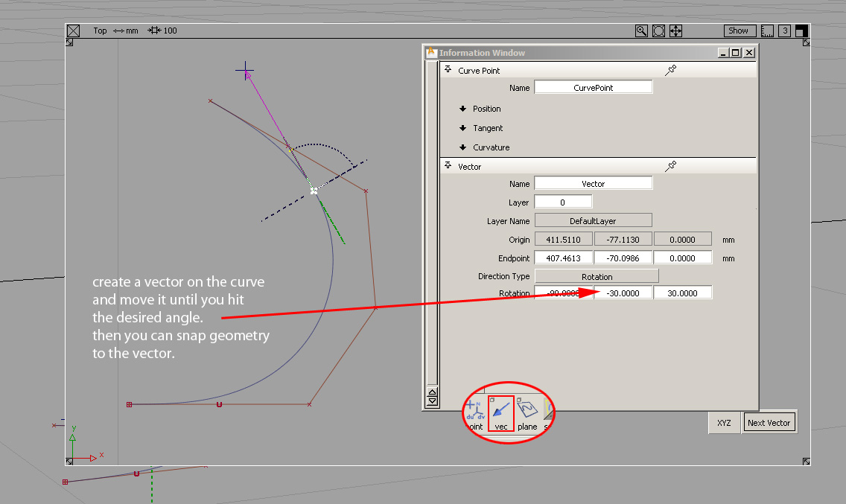Open the ruler measurement icon
This screenshot has height=504, width=846.
[767, 31]
